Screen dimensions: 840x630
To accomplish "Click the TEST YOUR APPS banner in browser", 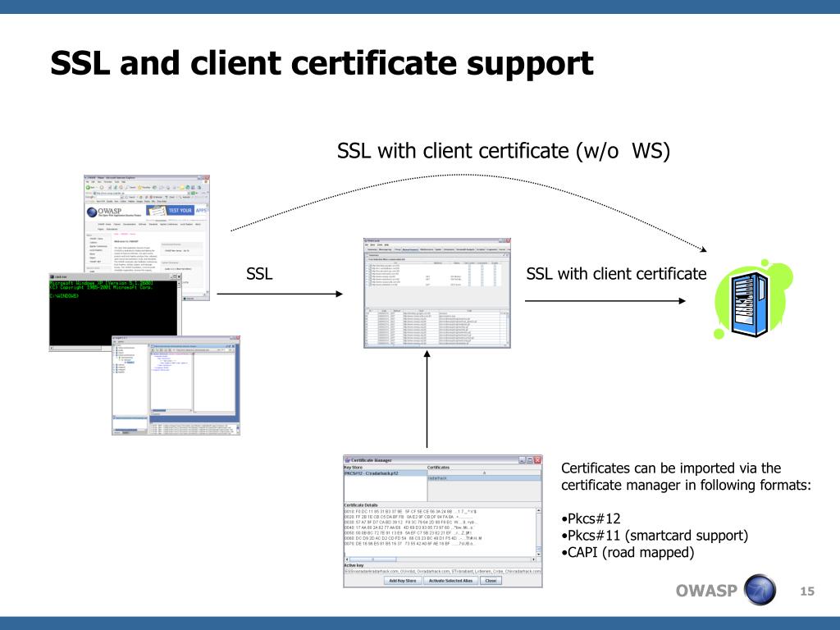I will click(177, 210).
